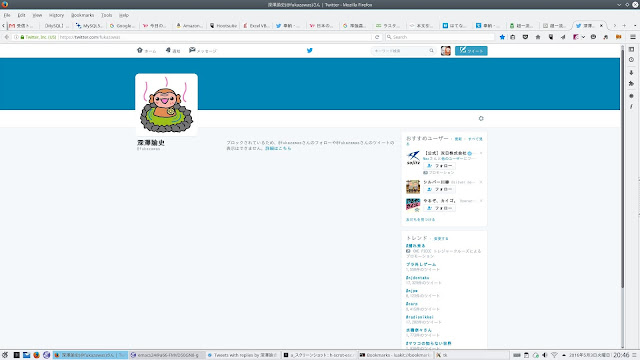
Task: Click the blocked-notice details link (詳細はこちら)
Action: pyautogui.click(x=278, y=149)
